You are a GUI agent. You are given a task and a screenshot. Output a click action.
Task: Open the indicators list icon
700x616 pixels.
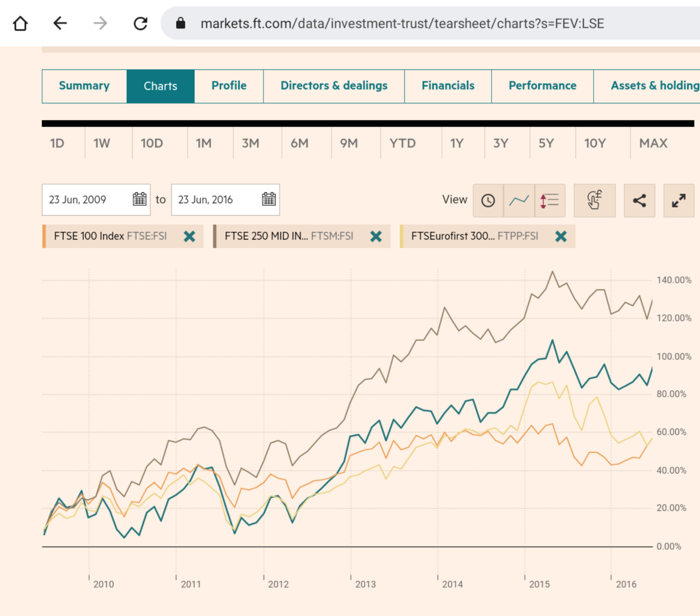[x=549, y=201]
